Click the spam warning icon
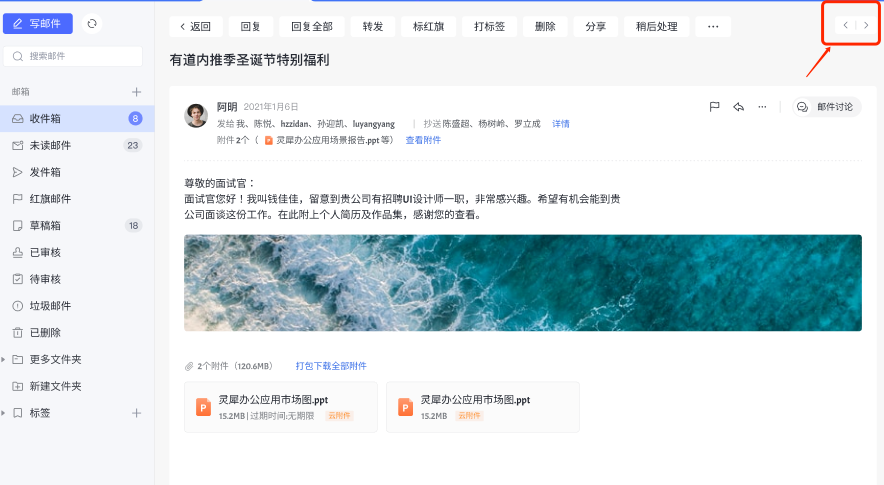 (18, 306)
